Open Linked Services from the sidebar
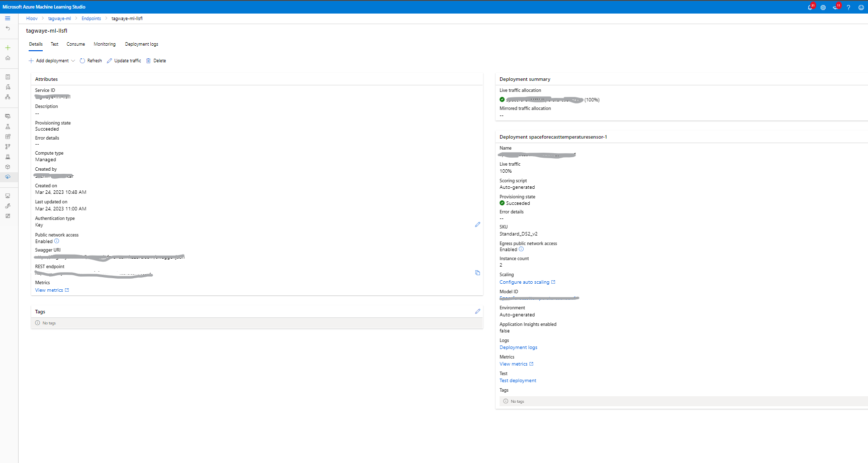Screen dimensions: 868x463 point(8,206)
